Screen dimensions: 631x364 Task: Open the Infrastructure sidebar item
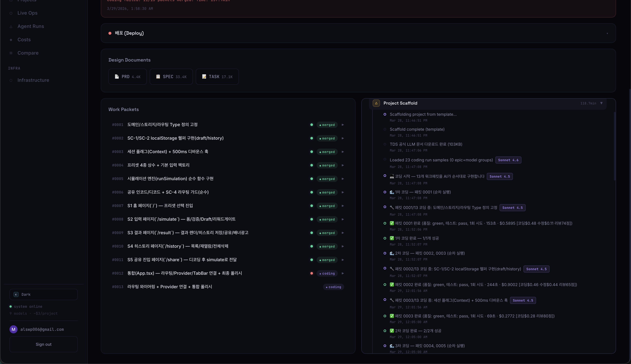coord(33,80)
